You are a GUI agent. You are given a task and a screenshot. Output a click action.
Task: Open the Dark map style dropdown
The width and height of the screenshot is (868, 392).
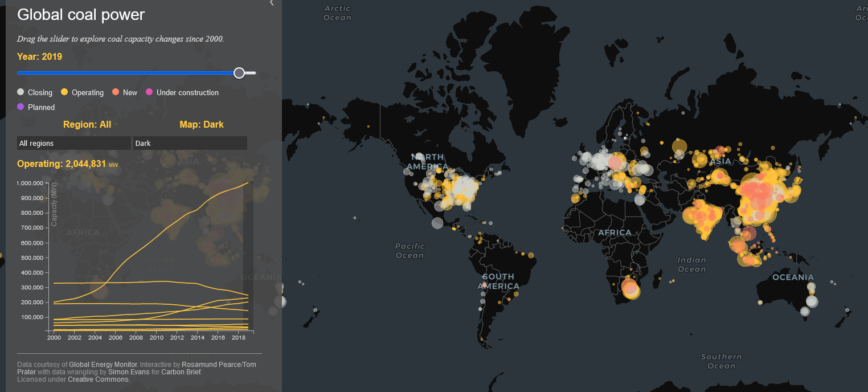[190, 143]
